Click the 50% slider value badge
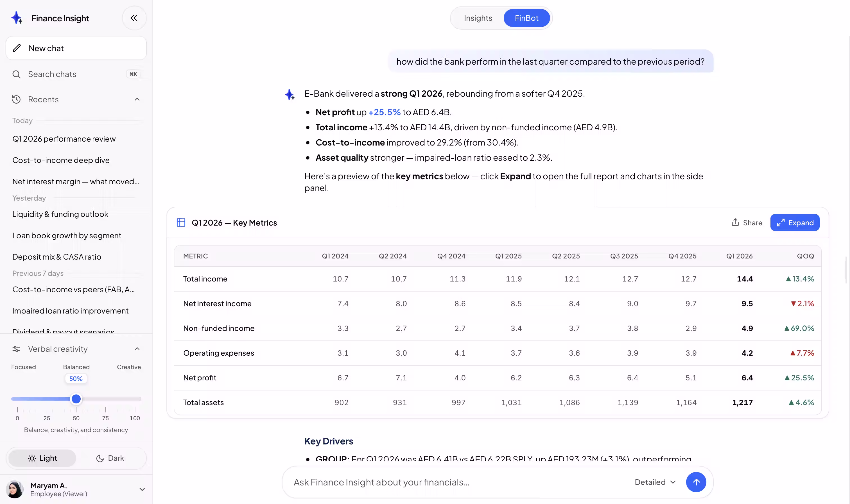The width and height of the screenshot is (850, 504). [x=76, y=379]
